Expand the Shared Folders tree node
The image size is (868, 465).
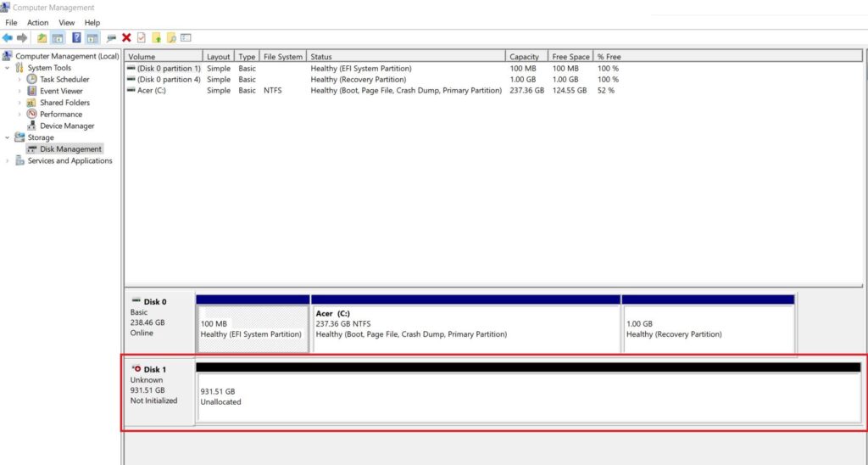19,103
